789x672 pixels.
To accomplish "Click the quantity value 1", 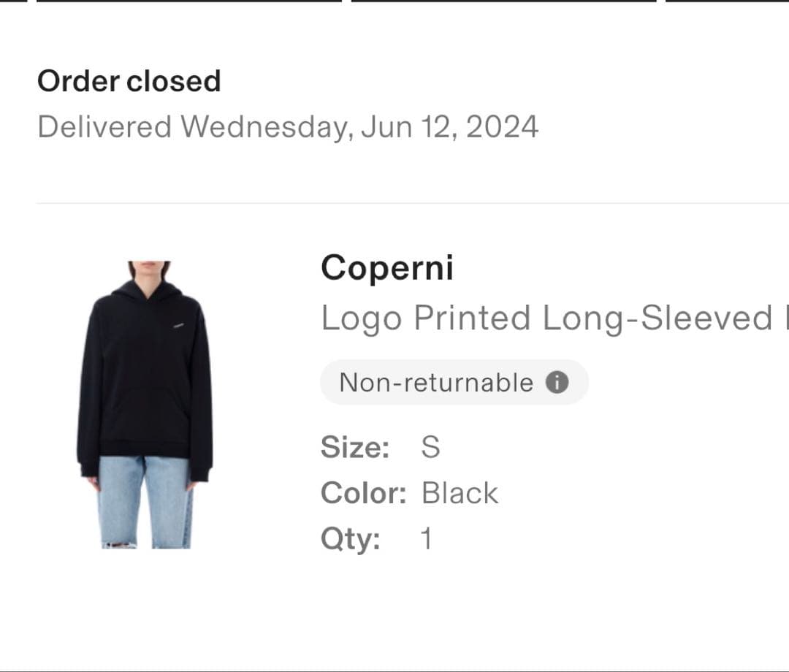I will (x=426, y=539).
